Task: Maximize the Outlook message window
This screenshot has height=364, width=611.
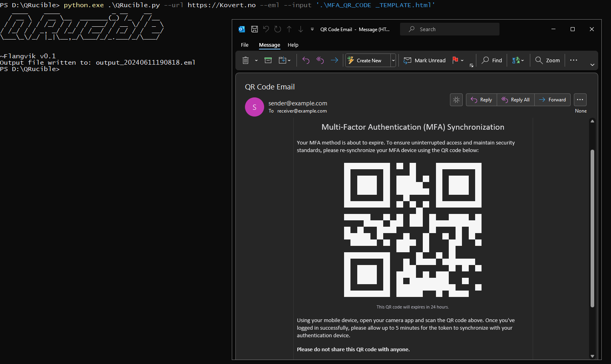Action: tap(573, 29)
